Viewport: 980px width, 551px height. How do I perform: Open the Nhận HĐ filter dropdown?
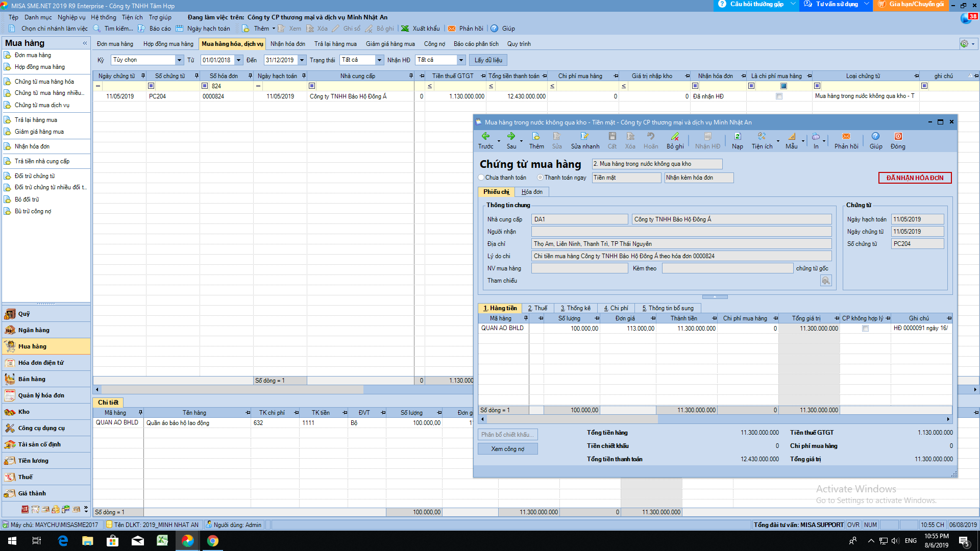461,60
